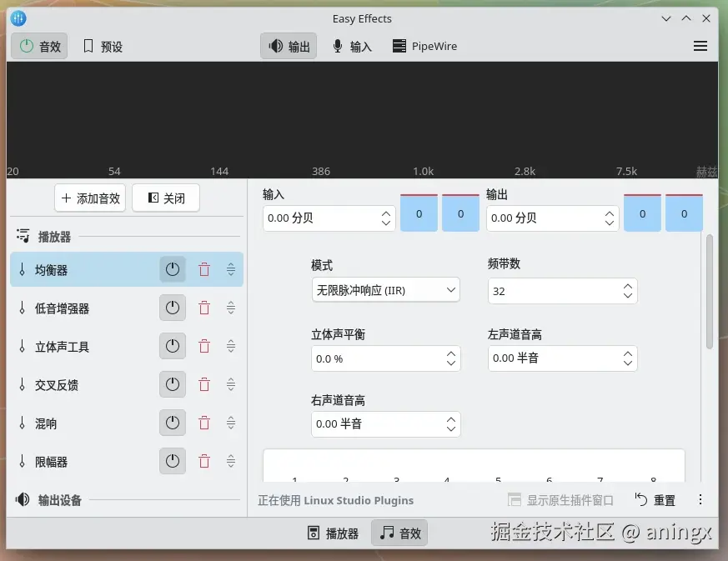Image resolution: width=728 pixels, height=561 pixels.
Task: Increase the 输入 gain value
Action: coord(386,214)
